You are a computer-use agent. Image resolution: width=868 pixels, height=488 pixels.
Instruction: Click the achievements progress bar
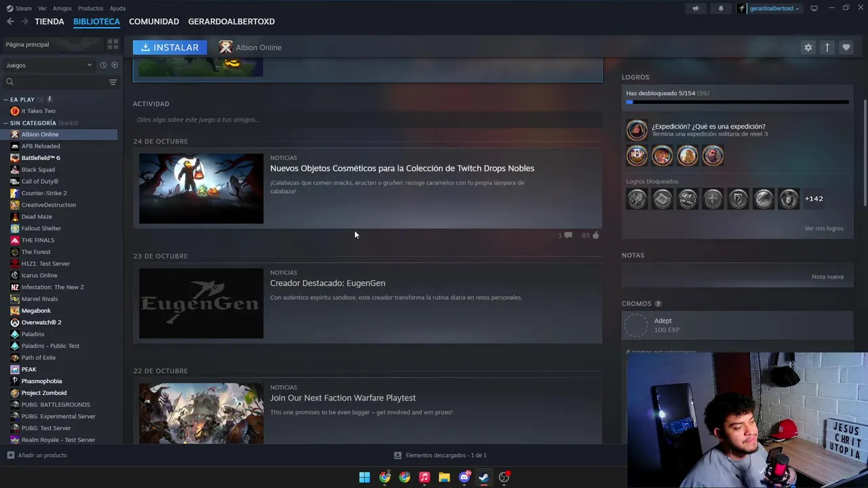[737, 102]
